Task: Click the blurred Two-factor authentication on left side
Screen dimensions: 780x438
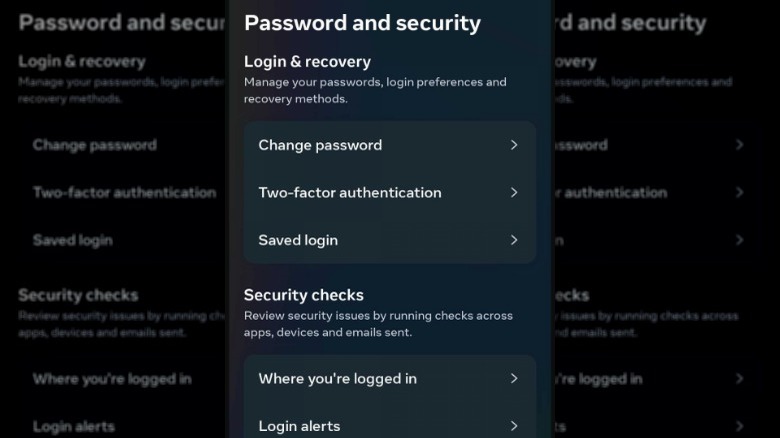Action: coord(124,192)
